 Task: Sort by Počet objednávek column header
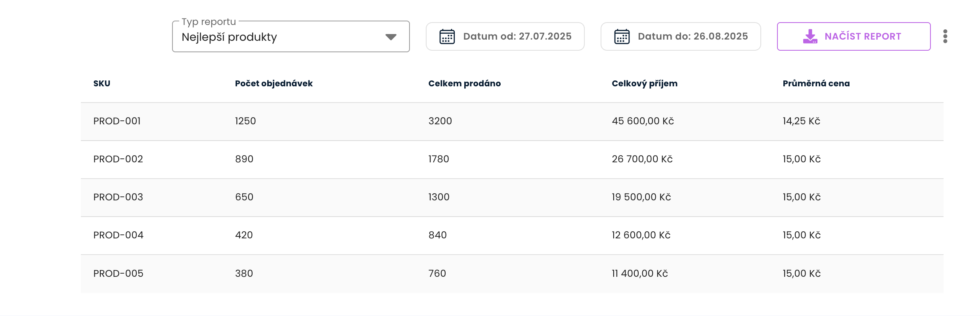pyautogui.click(x=274, y=84)
